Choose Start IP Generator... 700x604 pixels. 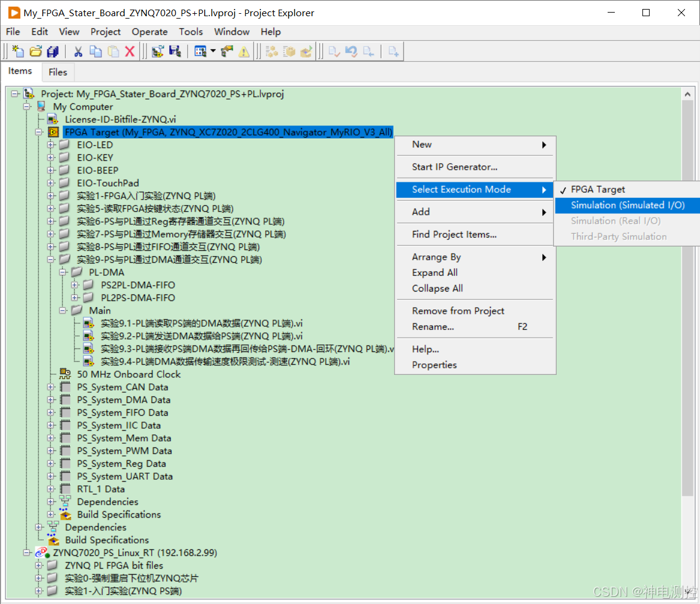point(475,167)
